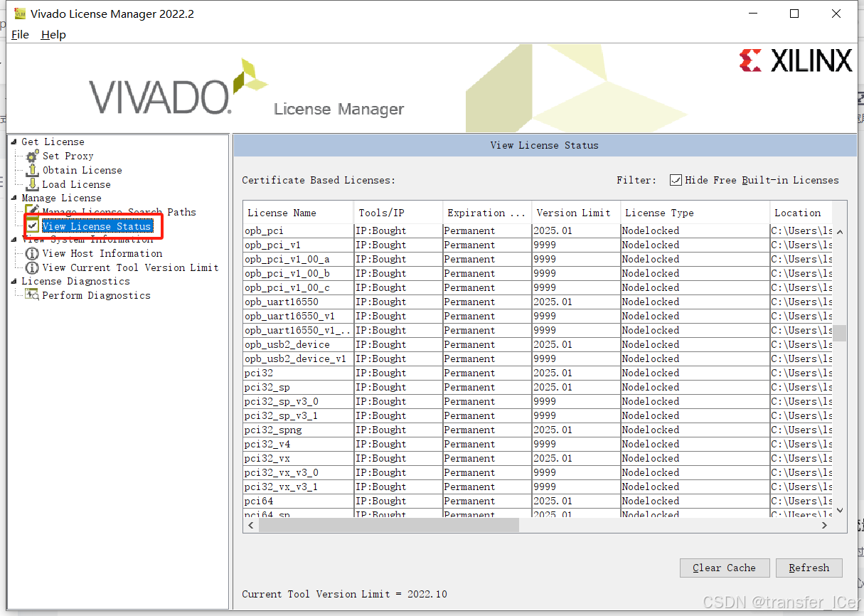Image resolution: width=864 pixels, height=616 pixels.
Task: Select the opb_usb2_device license row
Action: [538, 344]
